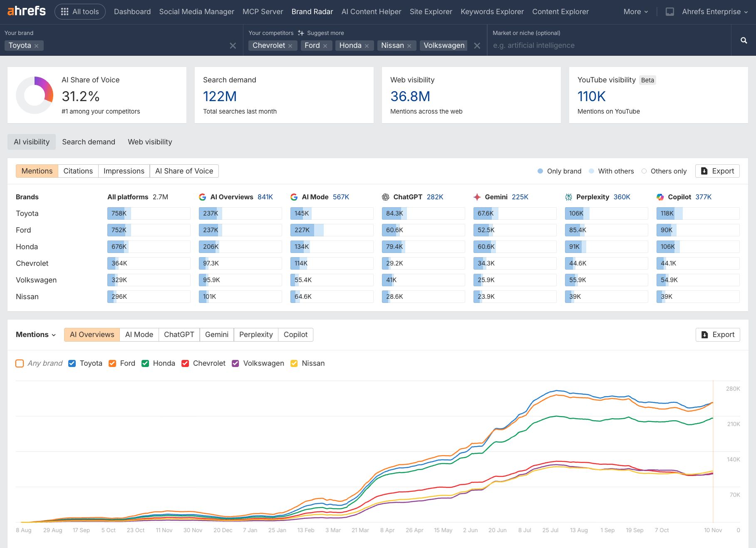Image resolution: width=756 pixels, height=548 pixels.
Task: Click the Copilot icon in the table header
Action: point(659,197)
